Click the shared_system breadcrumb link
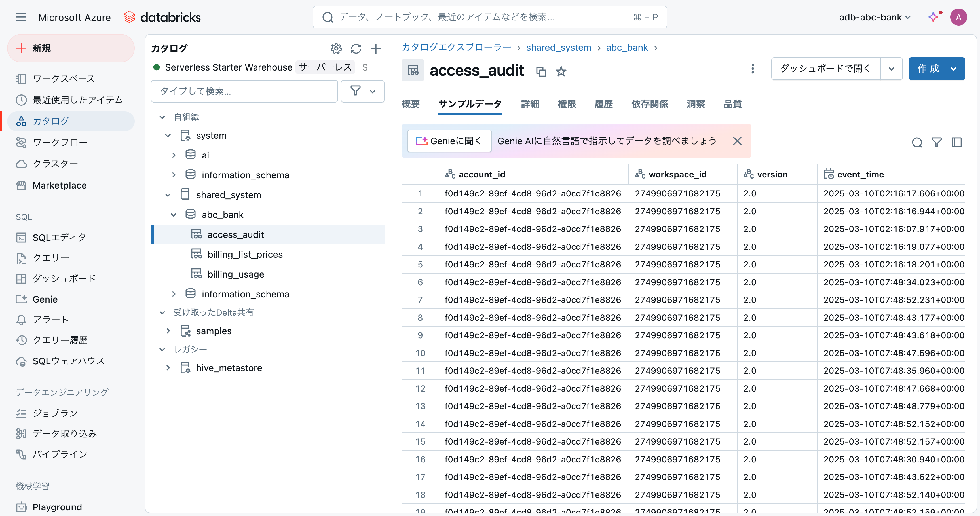This screenshot has height=516, width=980. (558, 48)
